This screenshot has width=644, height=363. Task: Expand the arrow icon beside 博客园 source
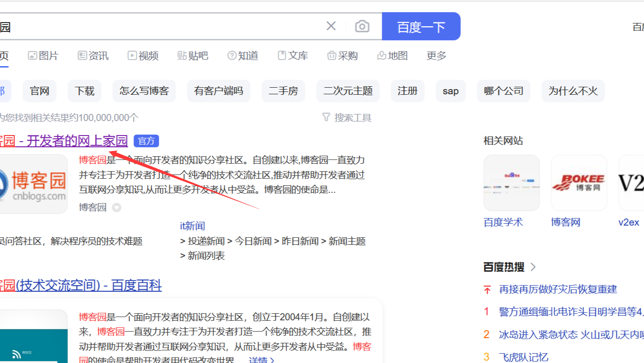pyautogui.click(x=117, y=207)
